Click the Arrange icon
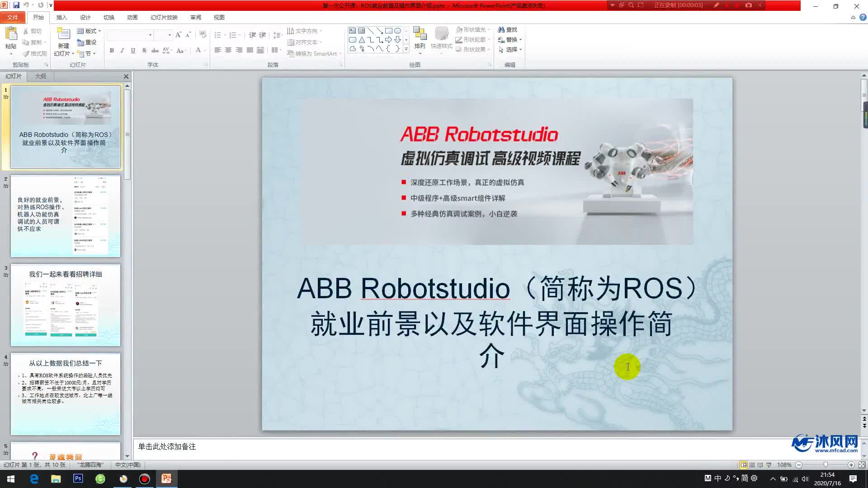868x488 pixels. [420, 34]
